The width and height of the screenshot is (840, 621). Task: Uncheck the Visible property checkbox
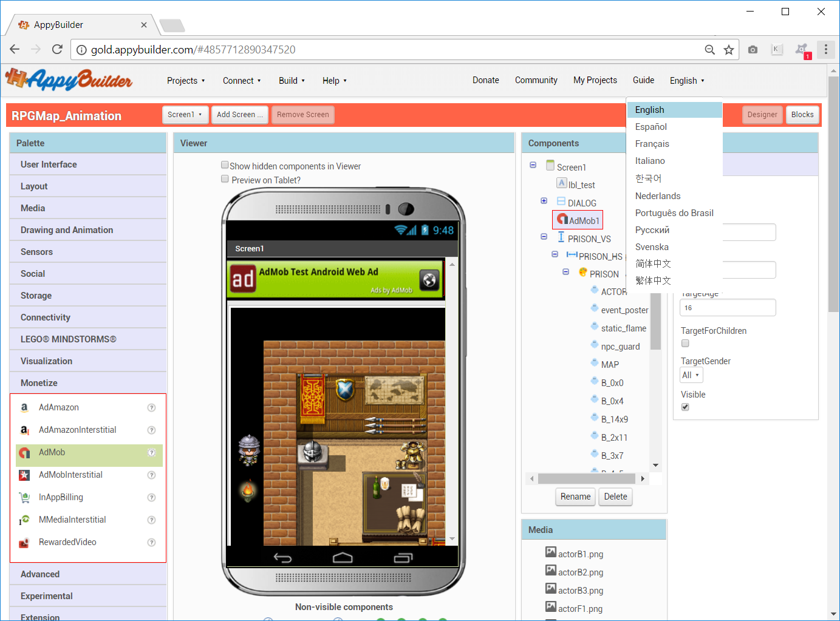click(x=685, y=407)
